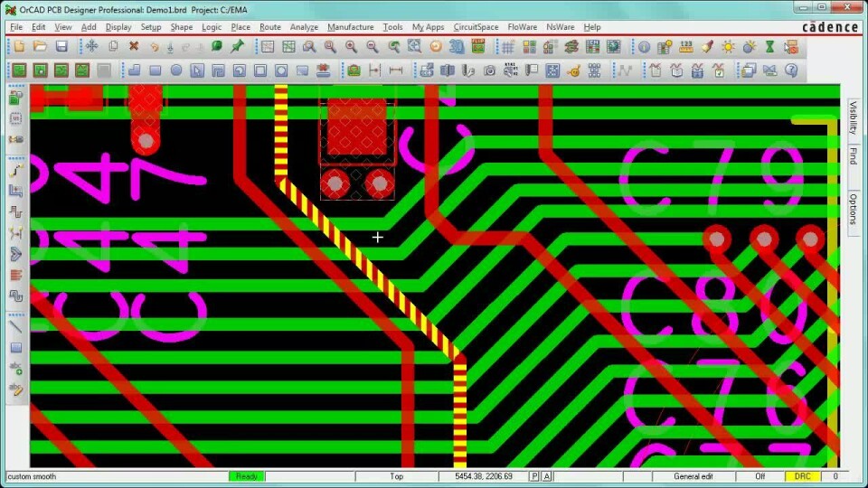Viewport: 868px width, 488px height.
Task: Open the FloWare menu
Action: pyautogui.click(x=522, y=27)
